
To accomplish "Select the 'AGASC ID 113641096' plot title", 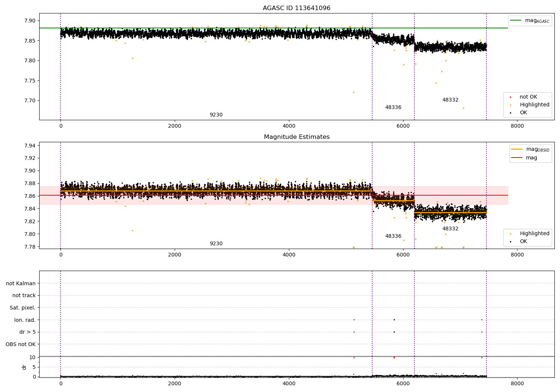I will click(x=296, y=8).
